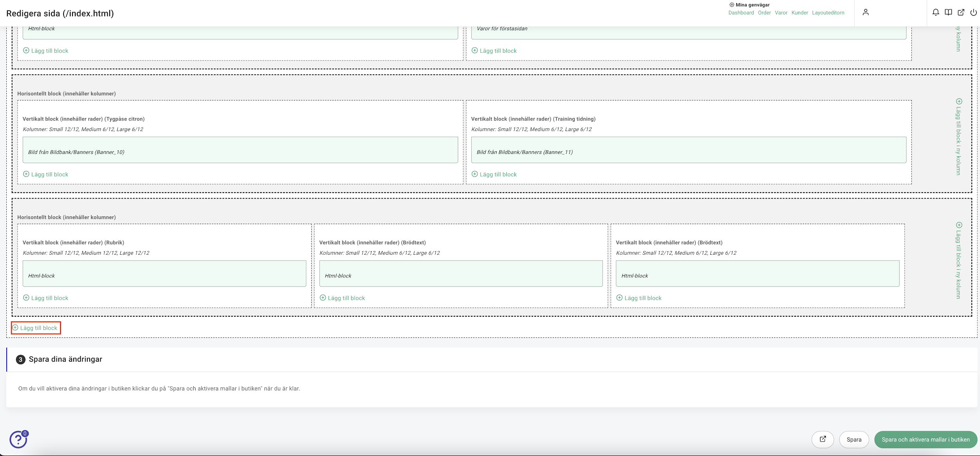
Task: Select Vertikalt block (Tygpåse citron) heading
Action: (x=83, y=119)
